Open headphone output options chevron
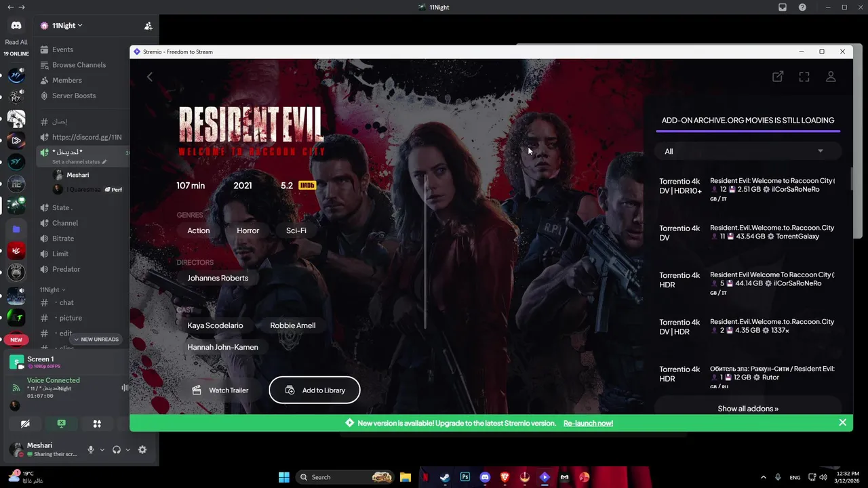 tap(127, 449)
